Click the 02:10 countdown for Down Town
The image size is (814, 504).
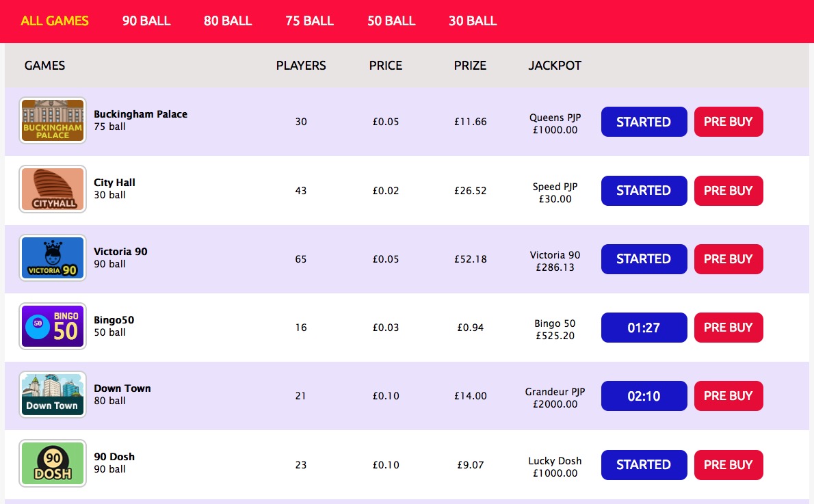pos(644,395)
